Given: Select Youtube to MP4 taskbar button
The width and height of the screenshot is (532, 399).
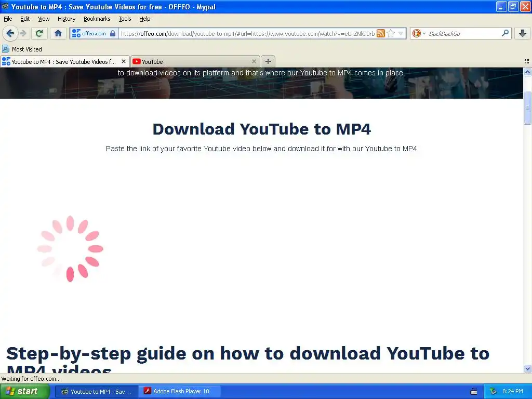Looking at the screenshot, I should (x=96, y=392).
